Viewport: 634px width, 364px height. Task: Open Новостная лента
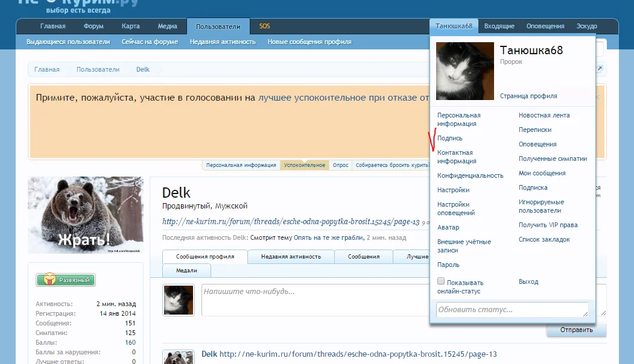point(544,116)
